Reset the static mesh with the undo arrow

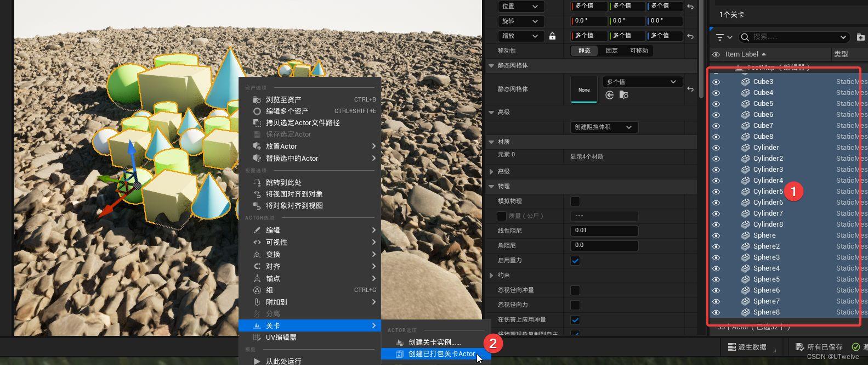(690, 89)
